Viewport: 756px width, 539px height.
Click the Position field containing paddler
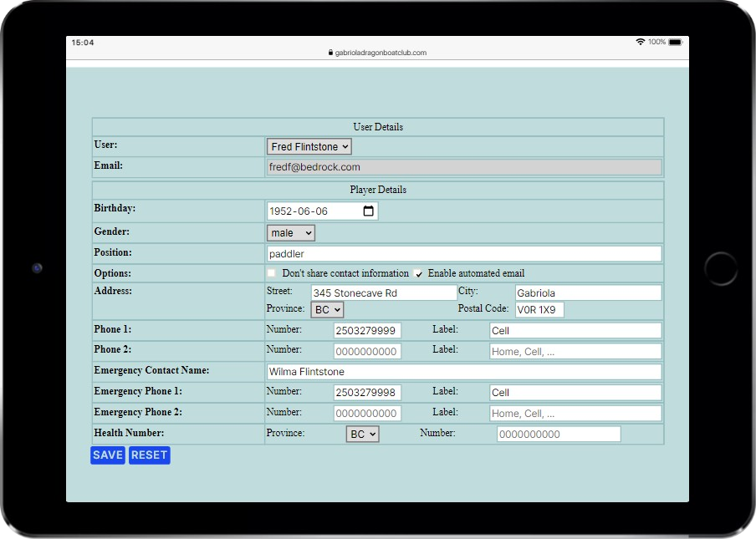[x=464, y=254]
